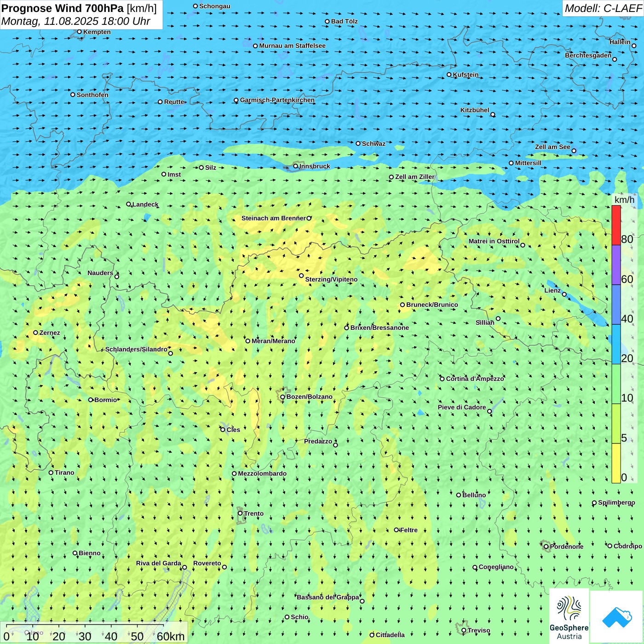The image size is (644, 644).
Task: Click the Cortina d'Ampezzo marker
Action: pos(443,379)
